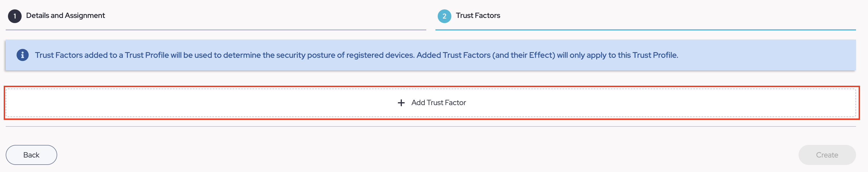Viewport: 868px width, 172px height.
Task: Click the plus icon beside Add Trust Factor
Action: (401, 103)
